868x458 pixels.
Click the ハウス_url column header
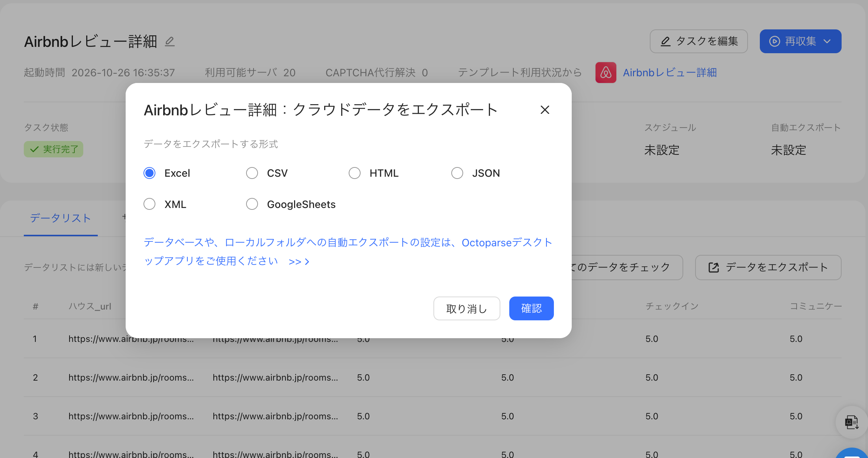coord(90,306)
